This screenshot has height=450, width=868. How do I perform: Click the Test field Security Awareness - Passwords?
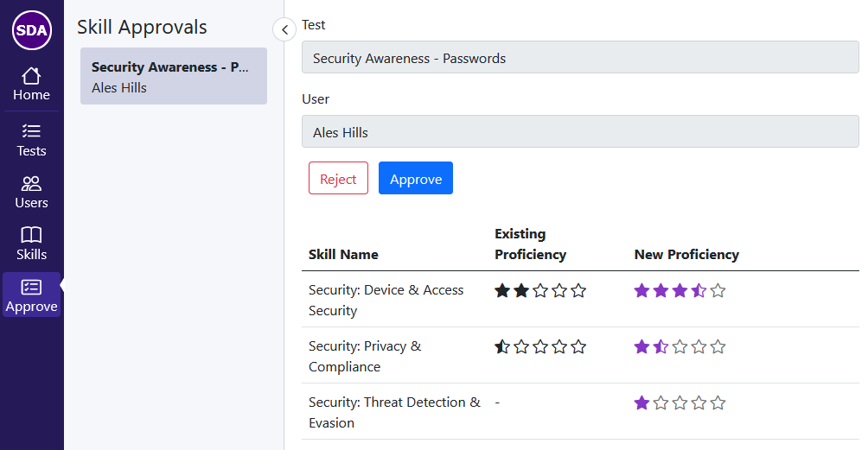[580, 58]
